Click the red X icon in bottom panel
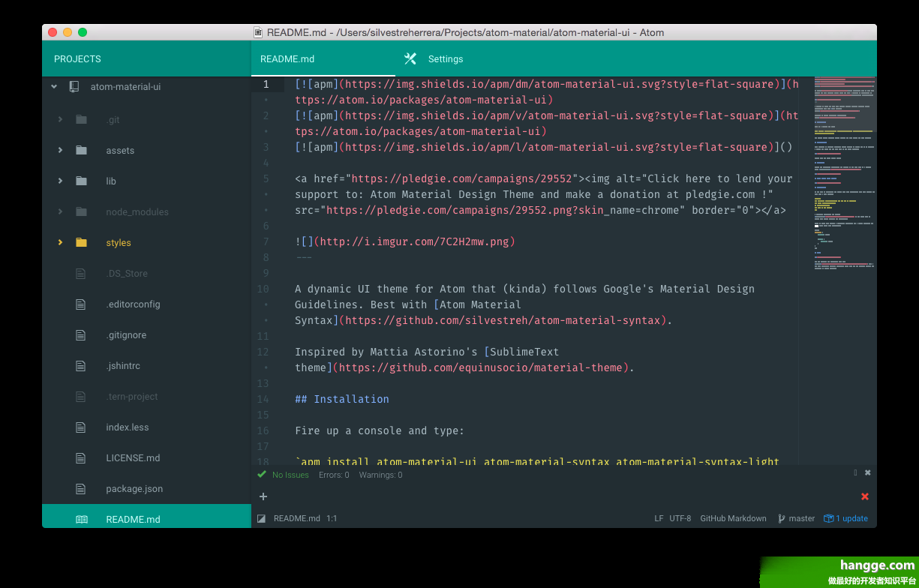Image resolution: width=919 pixels, height=588 pixels. click(x=865, y=496)
